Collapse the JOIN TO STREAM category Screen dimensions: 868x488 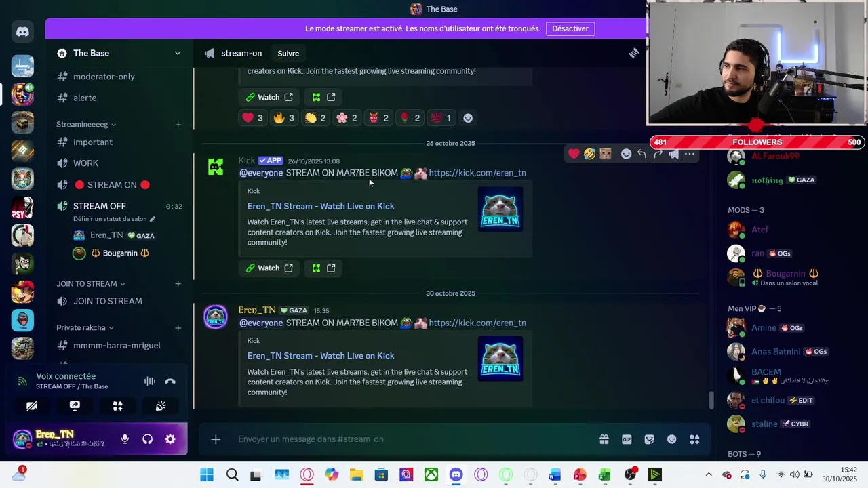pos(91,284)
